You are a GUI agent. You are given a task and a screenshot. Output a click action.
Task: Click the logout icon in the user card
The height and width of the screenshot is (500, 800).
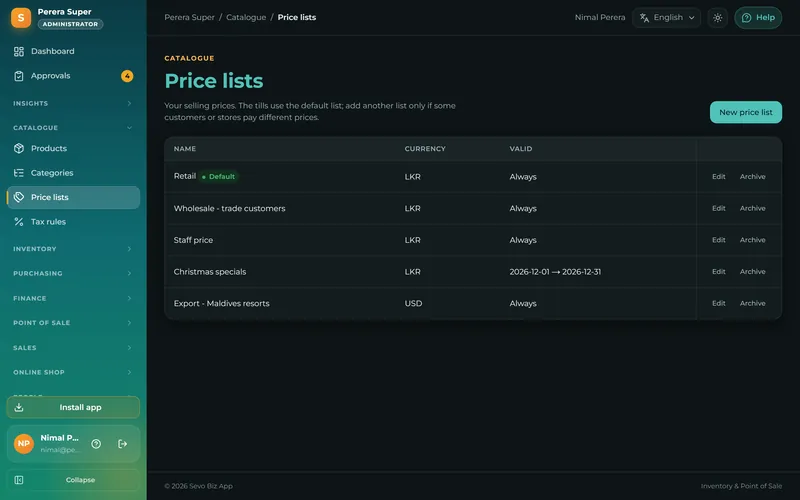click(122, 444)
